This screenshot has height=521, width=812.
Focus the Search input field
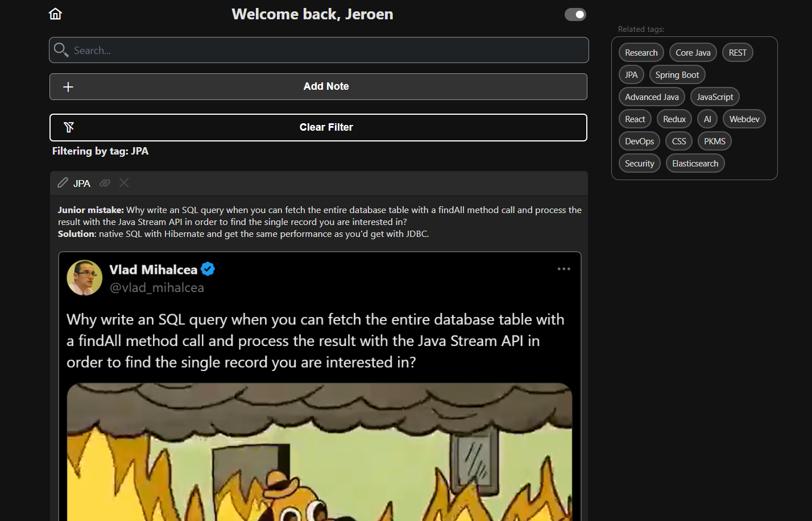319,50
